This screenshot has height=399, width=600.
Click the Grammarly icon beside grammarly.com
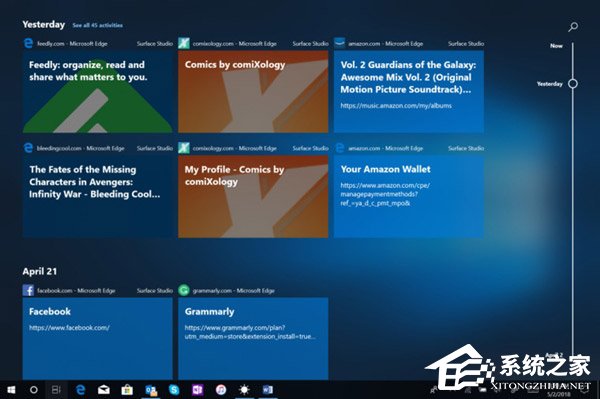[x=184, y=290]
